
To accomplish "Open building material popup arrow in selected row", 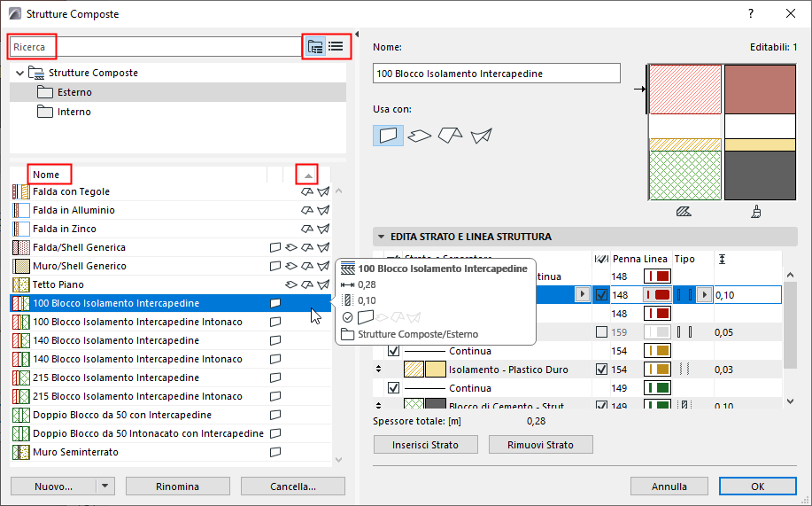I will [x=583, y=294].
